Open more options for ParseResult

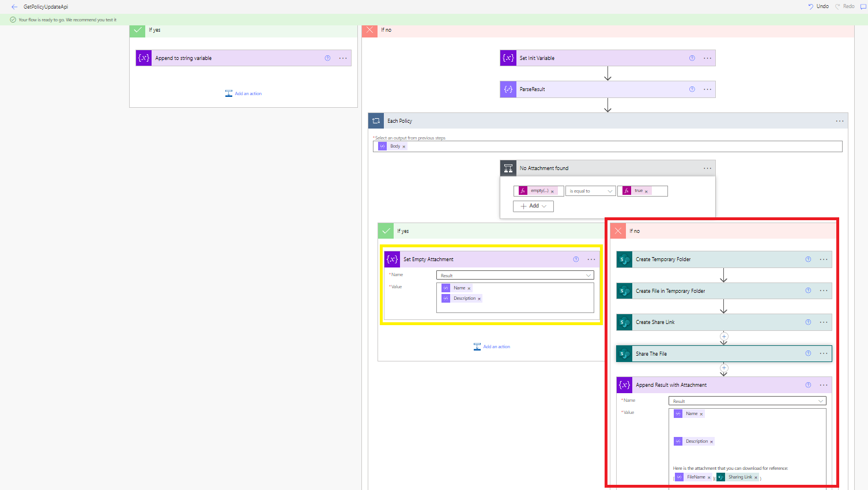707,89
